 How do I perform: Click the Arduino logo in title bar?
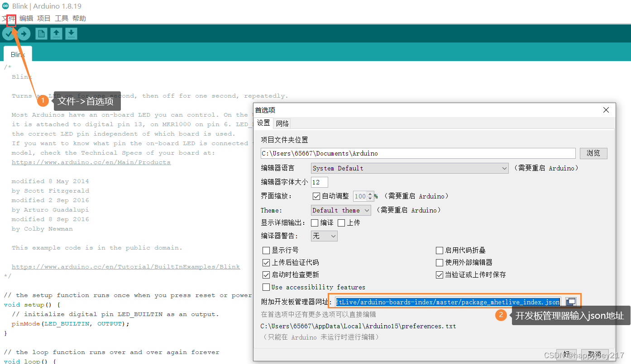(5, 6)
